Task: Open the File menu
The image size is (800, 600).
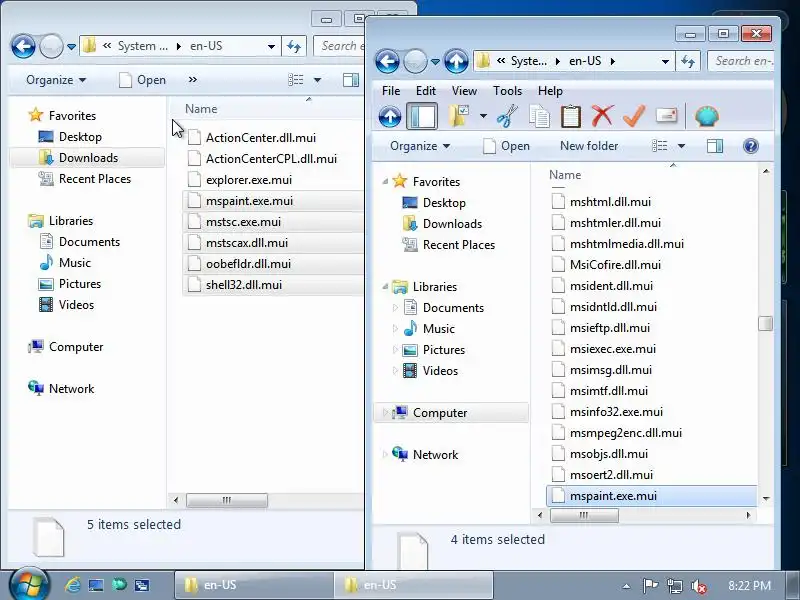Action: point(391,91)
